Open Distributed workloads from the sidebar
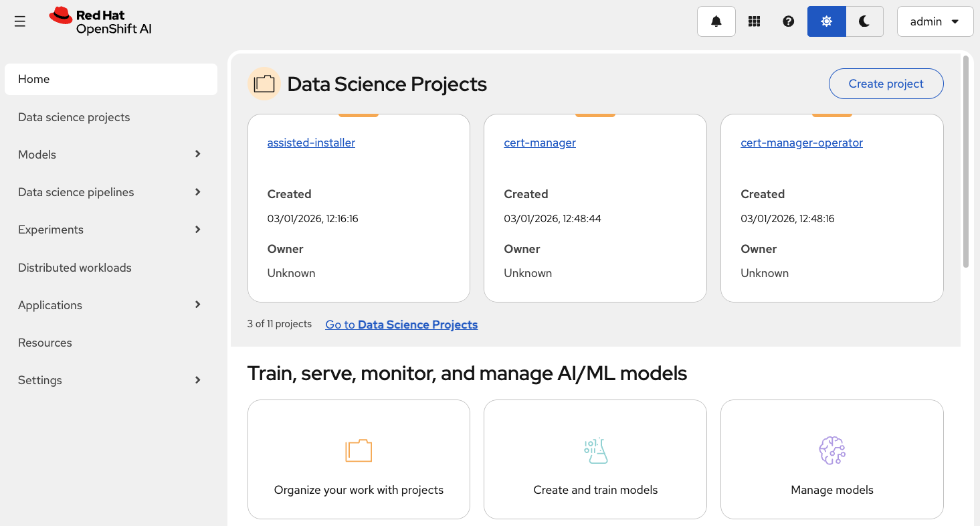Image resolution: width=980 pixels, height=526 pixels. tap(74, 267)
